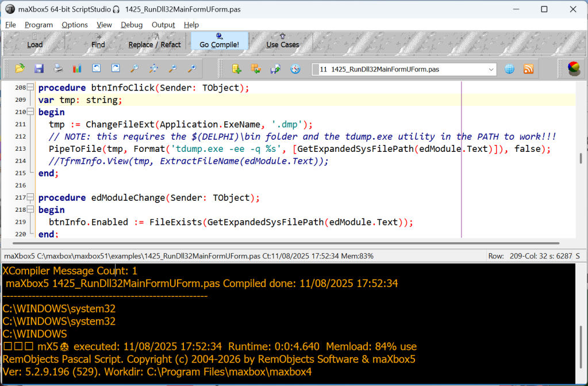Collapse the begin block at line 210
The height and width of the screenshot is (386, 588).
click(x=30, y=112)
